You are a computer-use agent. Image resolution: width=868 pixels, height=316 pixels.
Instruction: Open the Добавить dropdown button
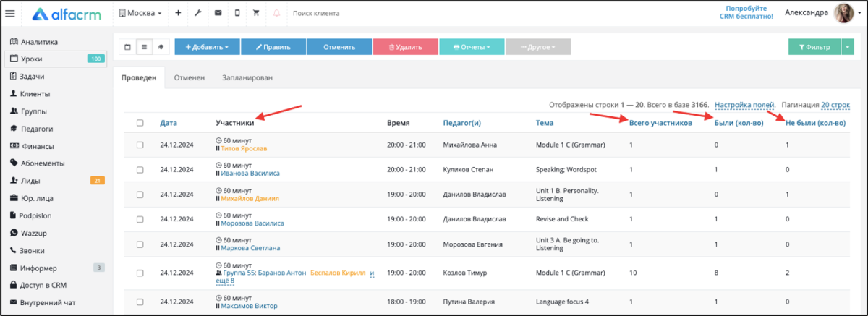point(207,47)
